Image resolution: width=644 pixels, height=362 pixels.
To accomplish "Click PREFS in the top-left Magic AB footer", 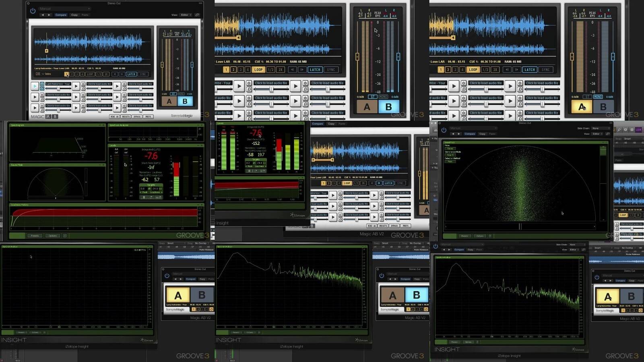I will (x=148, y=117).
